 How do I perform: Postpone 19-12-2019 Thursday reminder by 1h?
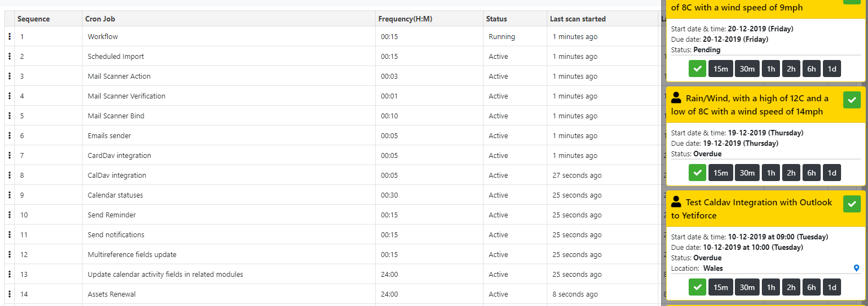coord(771,173)
